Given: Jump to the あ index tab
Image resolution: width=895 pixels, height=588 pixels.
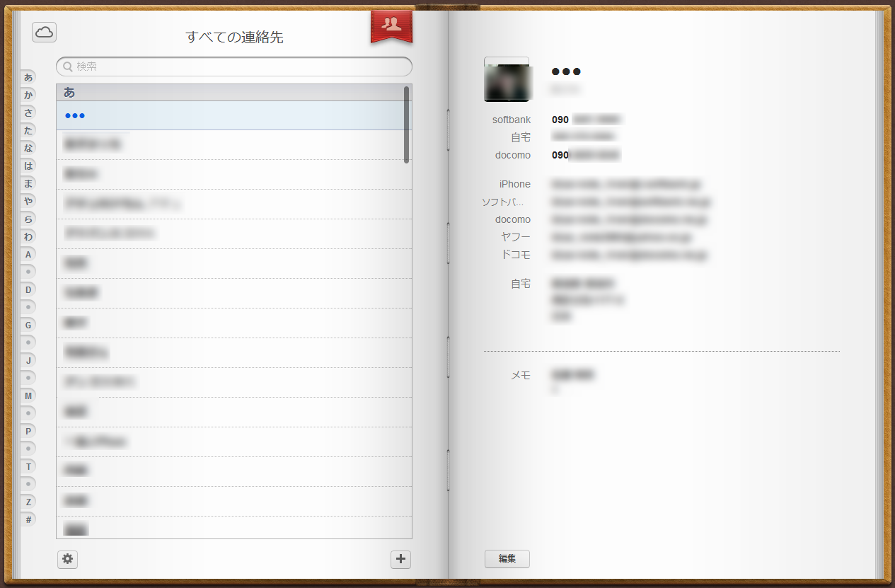Looking at the screenshot, I should point(28,77).
